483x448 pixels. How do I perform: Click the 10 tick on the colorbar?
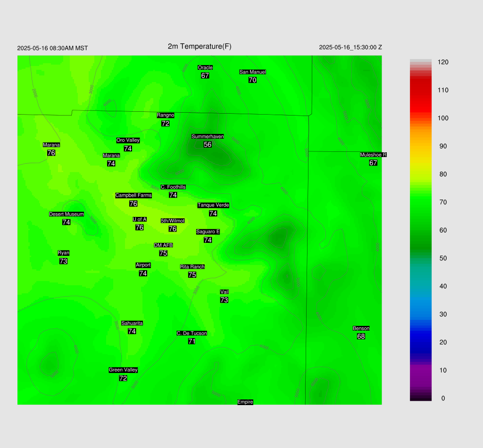443,371
